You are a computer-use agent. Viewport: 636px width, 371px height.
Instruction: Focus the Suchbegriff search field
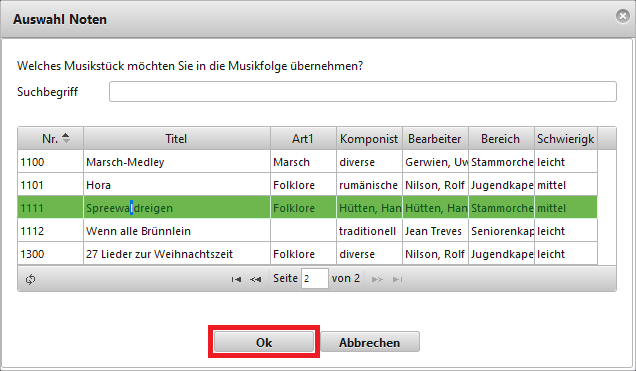click(363, 92)
